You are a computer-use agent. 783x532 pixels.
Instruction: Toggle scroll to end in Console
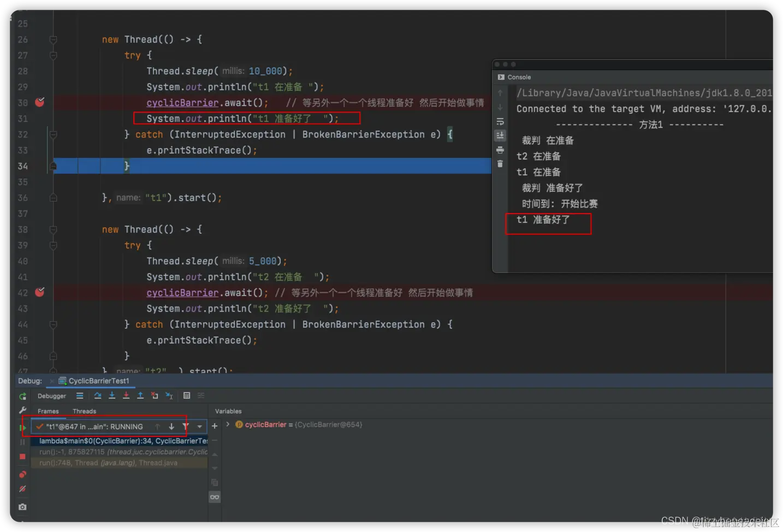point(500,135)
